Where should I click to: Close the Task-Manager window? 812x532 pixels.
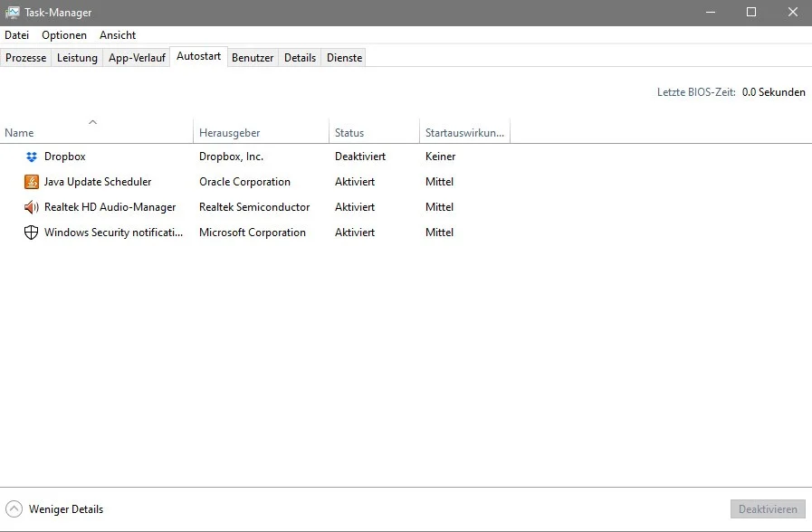click(x=792, y=13)
